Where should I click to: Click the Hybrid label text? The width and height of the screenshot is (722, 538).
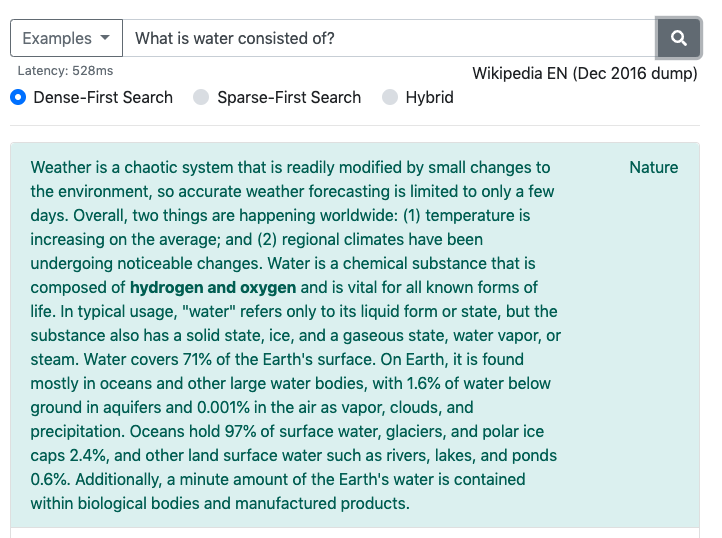pyautogui.click(x=430, y=97)
